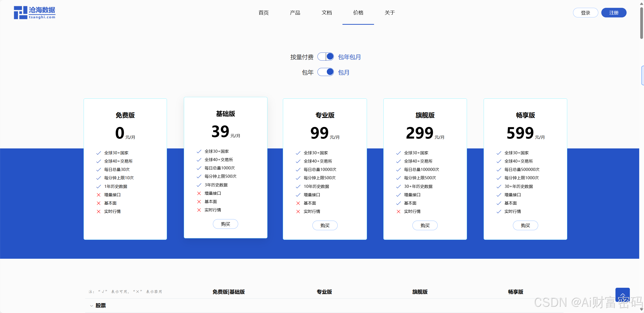Toggle the 包年 / 包月 period switch
This screenshot has width=644, height=313.
(x=326, y=72)
